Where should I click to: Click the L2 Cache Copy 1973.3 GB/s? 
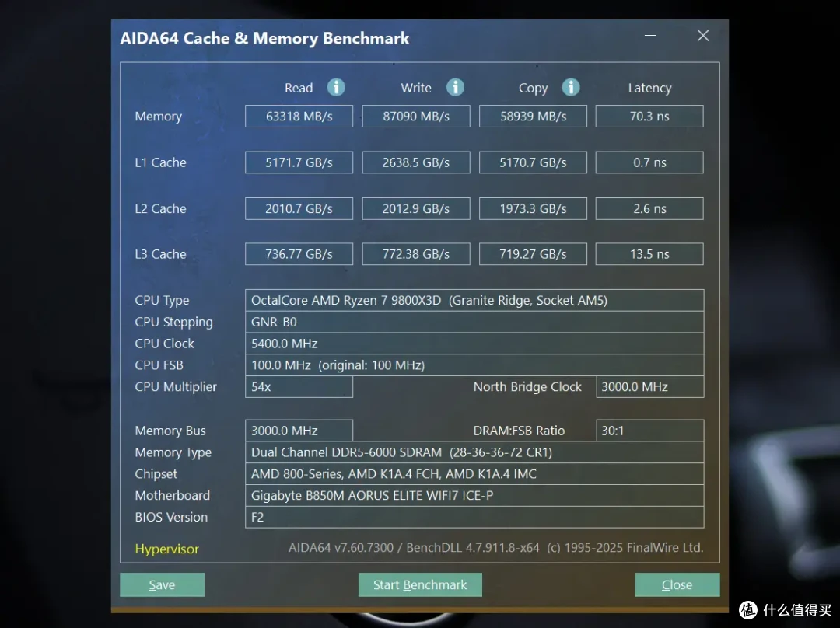point(533,208)
